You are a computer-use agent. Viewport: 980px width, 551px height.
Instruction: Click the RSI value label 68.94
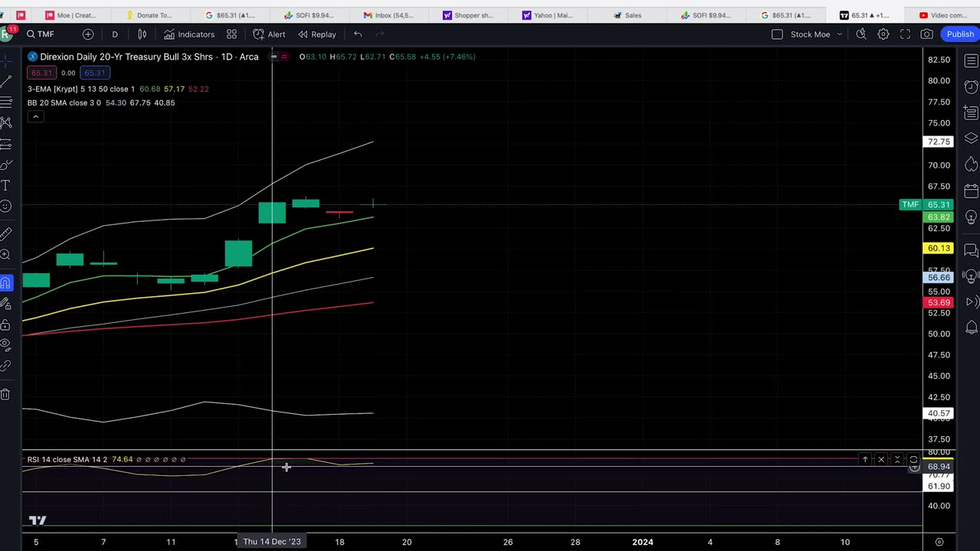pos(939,466)
